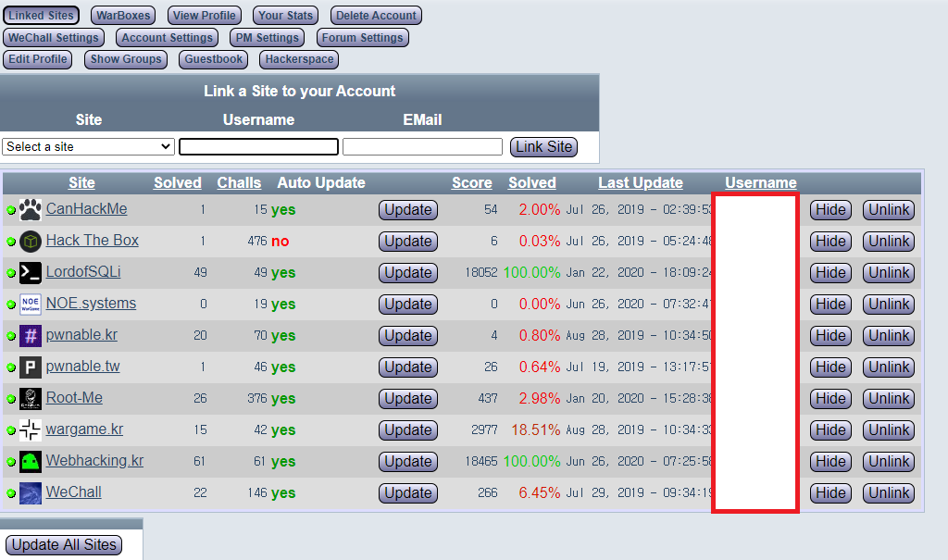Sort by the Challs column header

point(239,182)
